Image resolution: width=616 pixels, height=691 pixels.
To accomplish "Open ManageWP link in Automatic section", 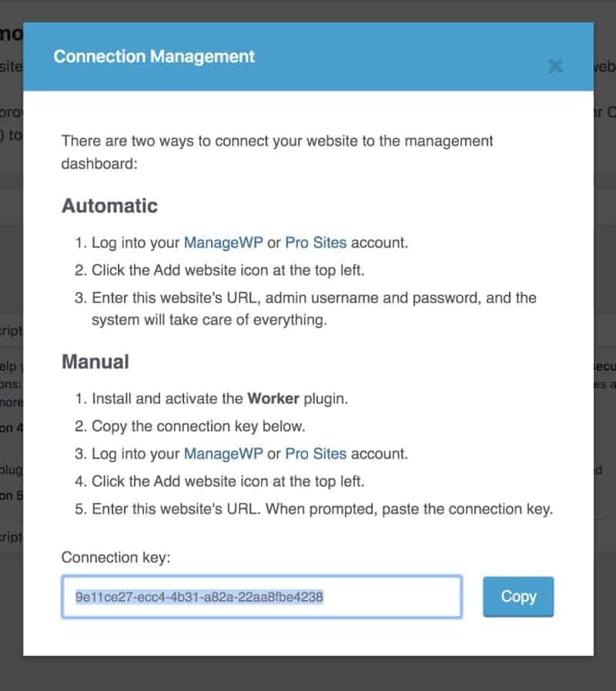I will click(223, 243).
